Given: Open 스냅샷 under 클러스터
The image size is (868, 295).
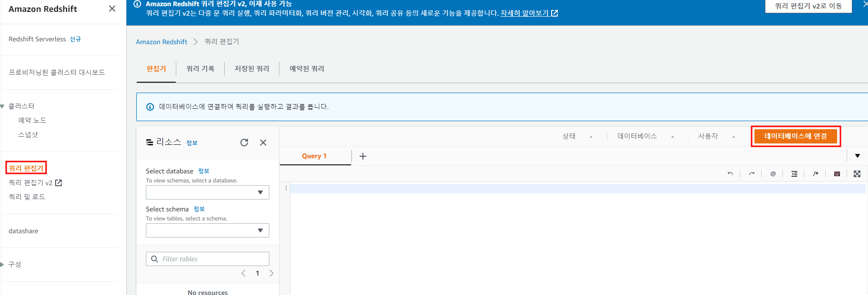Looking at the screenshot, I should click(x=28, y=134).
